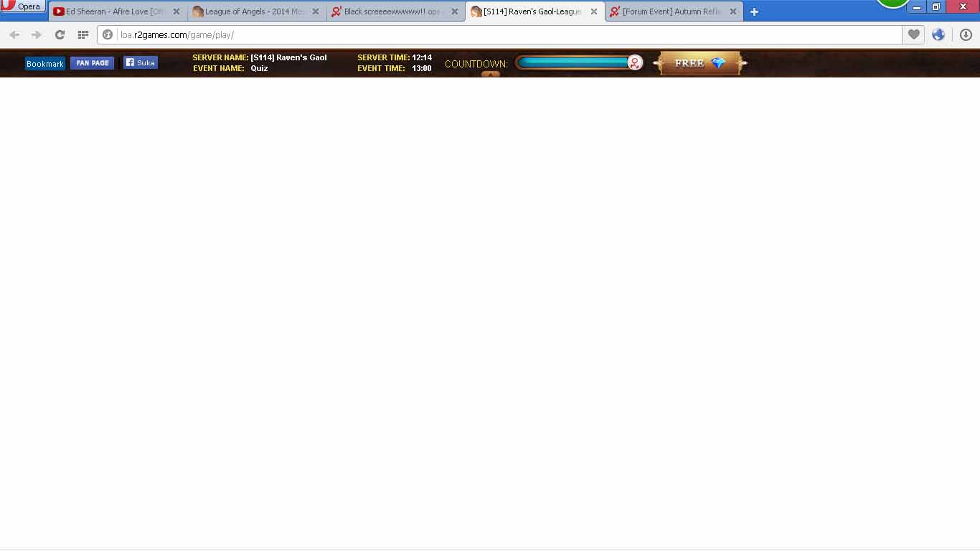
Task: Click the countdown progress bar
Action: click(574, 63)
